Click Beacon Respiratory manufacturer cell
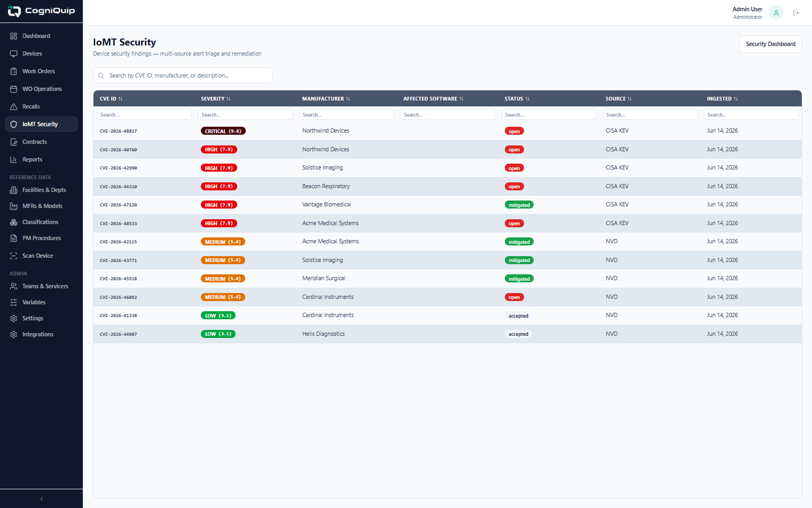This screenshot has height=508, width=812. [326, 186]
